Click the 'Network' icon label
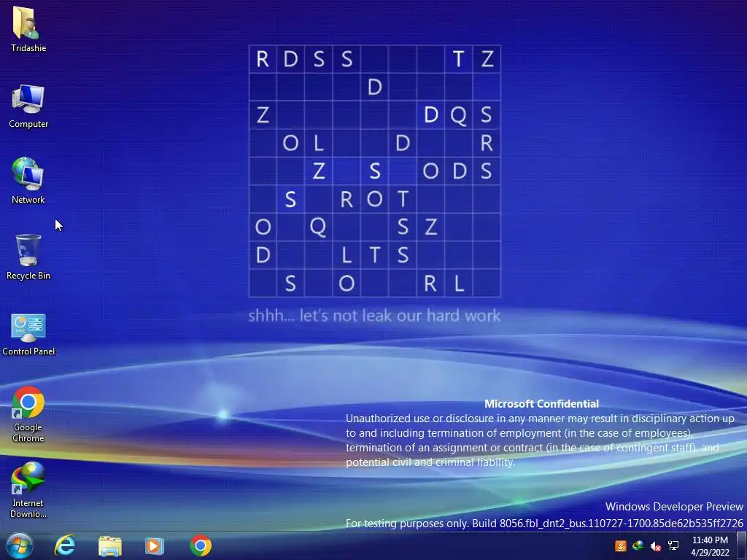Viewport: 747px width, 560px height. 28,200
